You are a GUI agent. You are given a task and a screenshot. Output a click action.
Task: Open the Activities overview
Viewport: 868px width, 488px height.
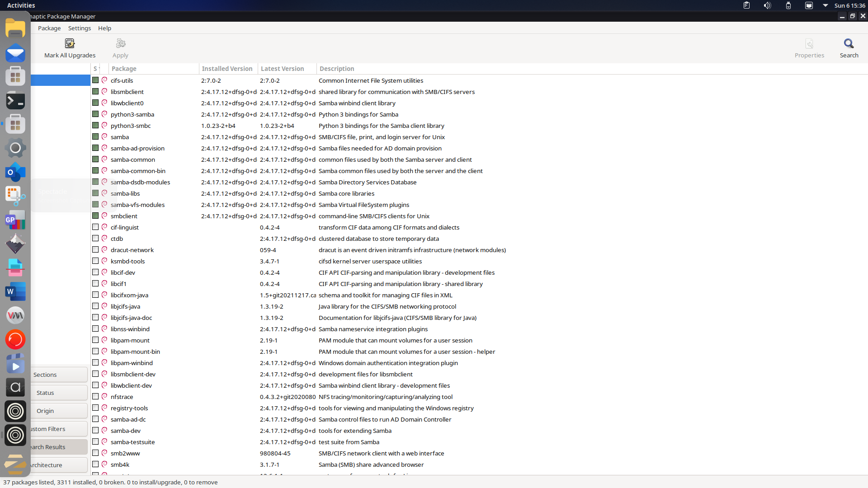tap(21, 5)
